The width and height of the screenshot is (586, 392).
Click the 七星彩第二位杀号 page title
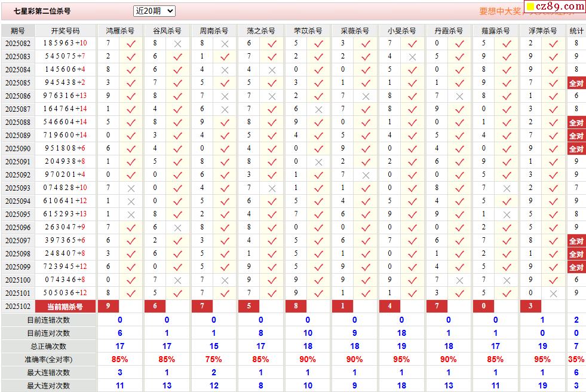click(x=42, y=11)
